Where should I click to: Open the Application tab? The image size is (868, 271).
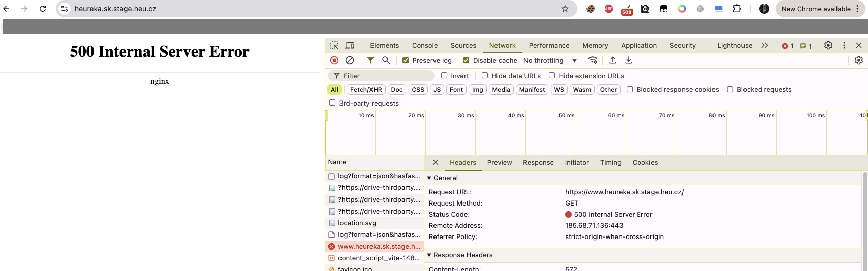639,45
